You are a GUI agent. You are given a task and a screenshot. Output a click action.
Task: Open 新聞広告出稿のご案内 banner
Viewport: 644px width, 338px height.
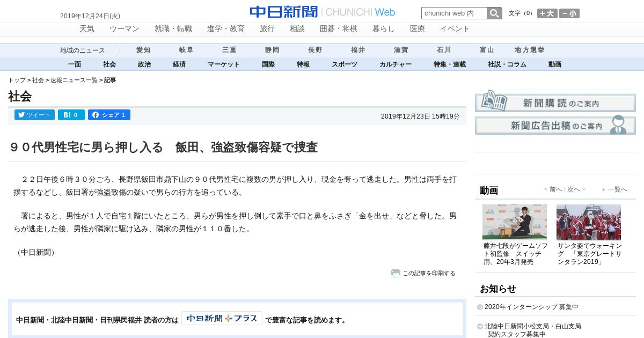point(555,125)
